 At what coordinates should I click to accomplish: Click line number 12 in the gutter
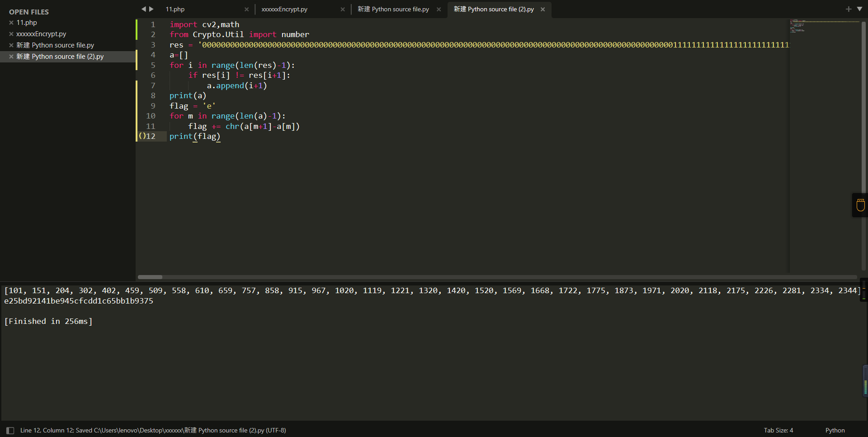pyautogui.click(x=151, y=136)
